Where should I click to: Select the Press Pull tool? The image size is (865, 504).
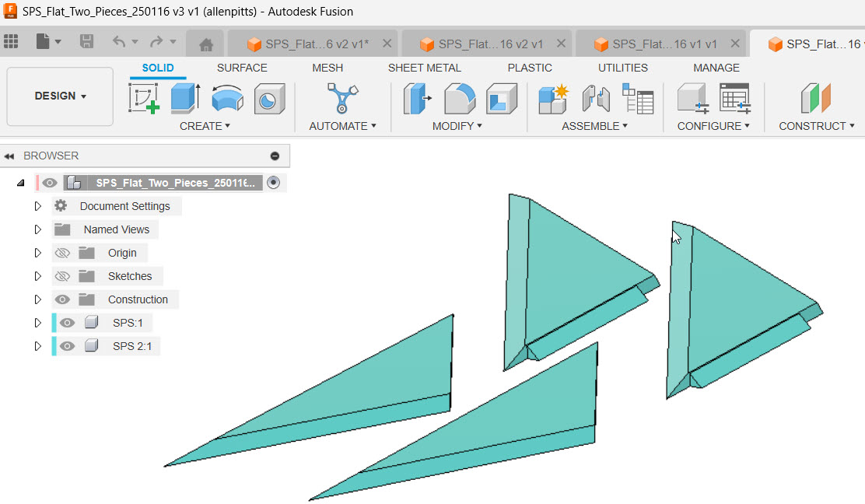[418, 99]
